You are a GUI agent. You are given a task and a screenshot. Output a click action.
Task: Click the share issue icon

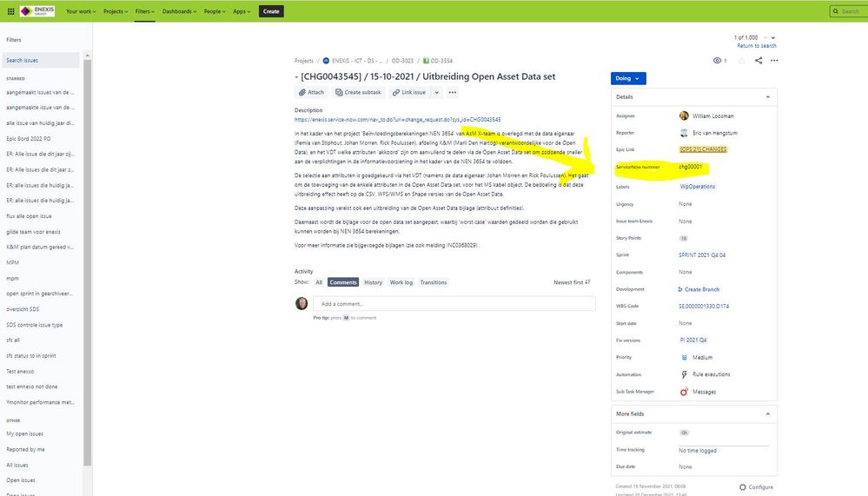tap(759, 60)
